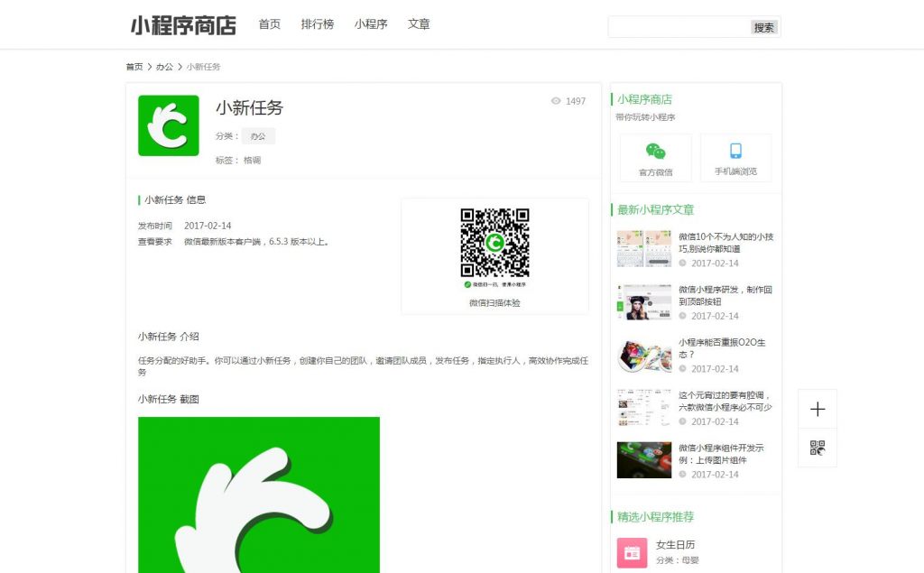Image resolution: width=924 pixels, height=573 pixels.
Task: Click thumbnail of 回到顶部按钮 article
Action: (x=644, y=301)
